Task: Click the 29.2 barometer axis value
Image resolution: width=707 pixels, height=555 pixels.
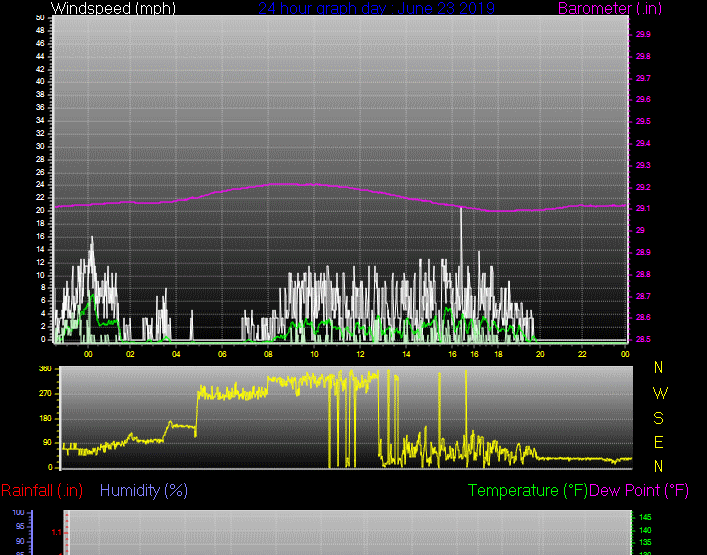Action: tap(643, 187)
